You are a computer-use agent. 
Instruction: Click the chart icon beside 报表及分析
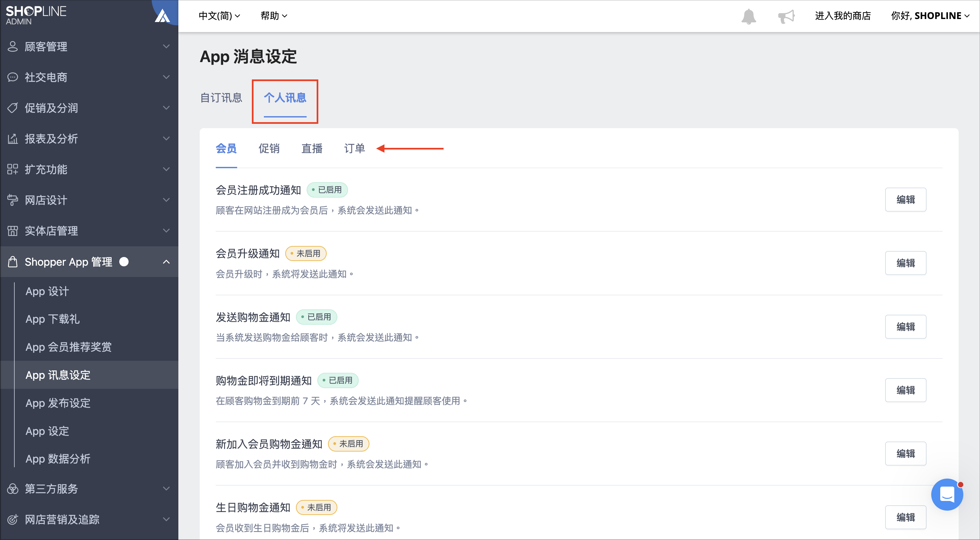[x=13, y=139]
